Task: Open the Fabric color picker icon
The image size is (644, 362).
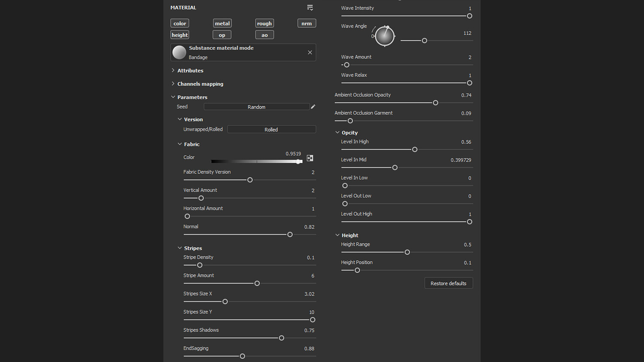Action: pyautogui.click(x=310, y=158)
